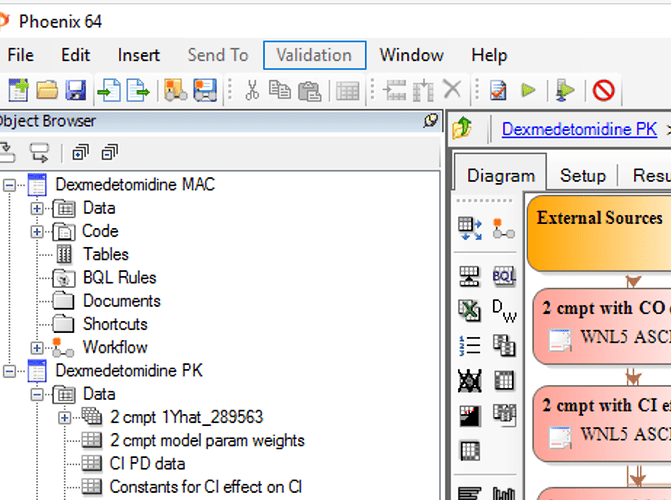This screenshot has width=671, height=500.
Task: Select the Dexmedetomidine MAC project label
Action: [135, 185]
